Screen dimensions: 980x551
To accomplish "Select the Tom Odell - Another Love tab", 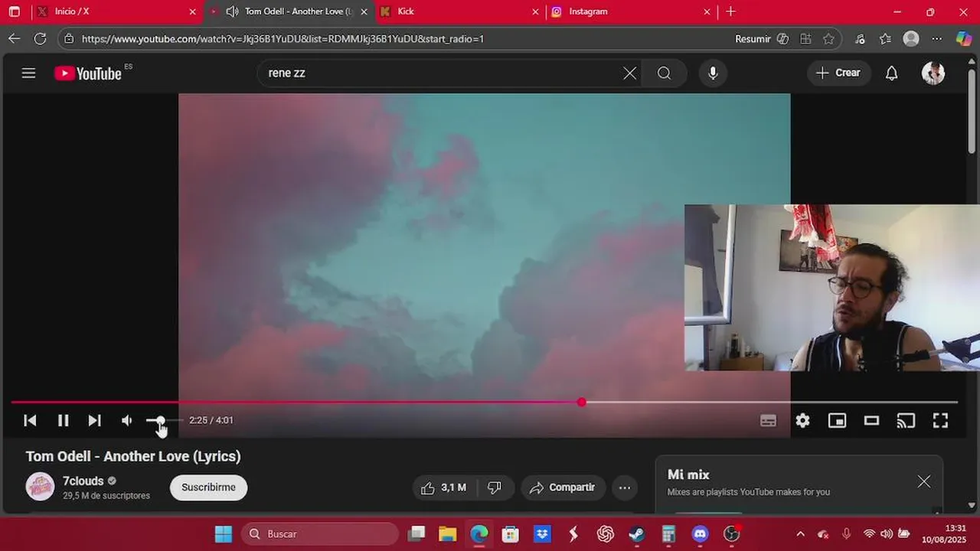I will [289, 11].
